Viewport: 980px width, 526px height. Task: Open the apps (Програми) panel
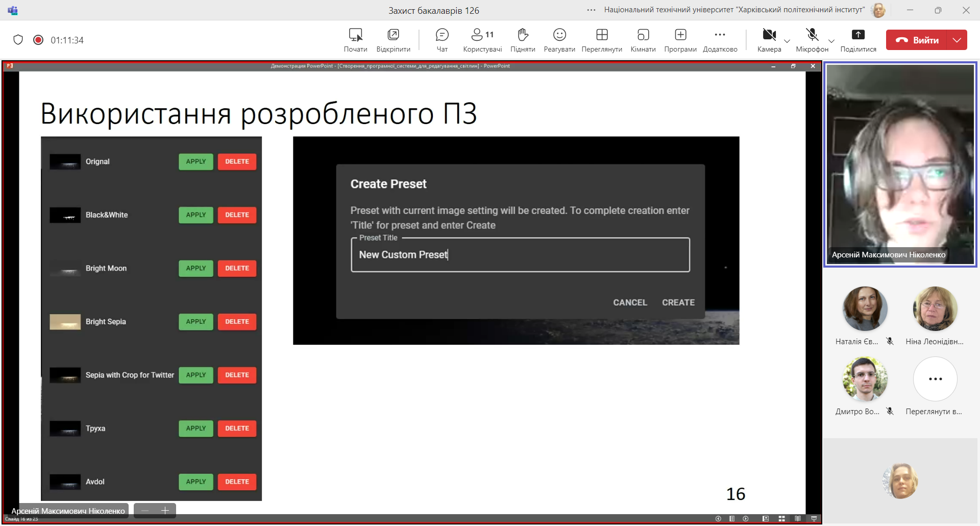[x=680, y=40]
